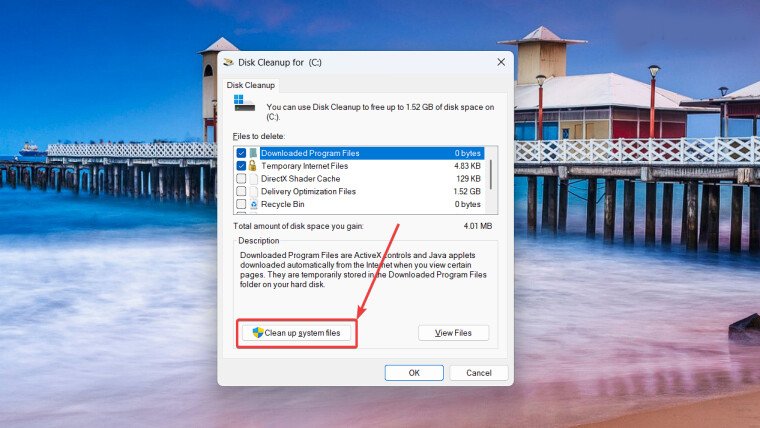Check the Delivery Optimization Files checkbox

pyautogui.click(x=241, y=191)
